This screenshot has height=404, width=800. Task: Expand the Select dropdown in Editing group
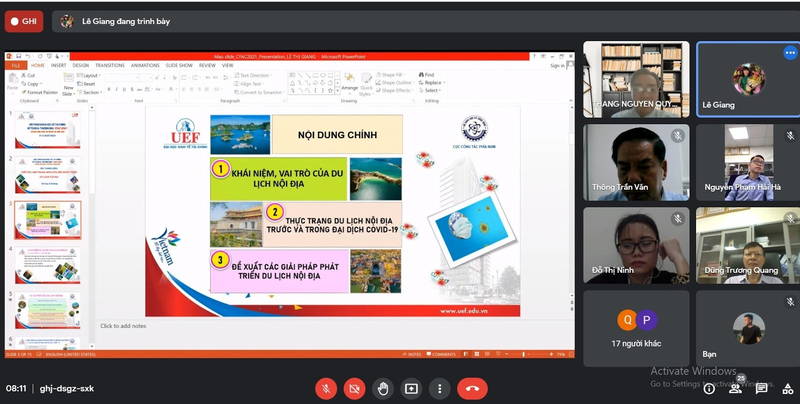430,91
